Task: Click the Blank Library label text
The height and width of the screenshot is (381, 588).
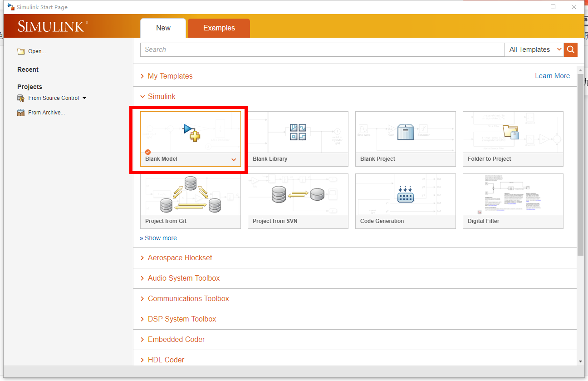Action: coord(270,159)
